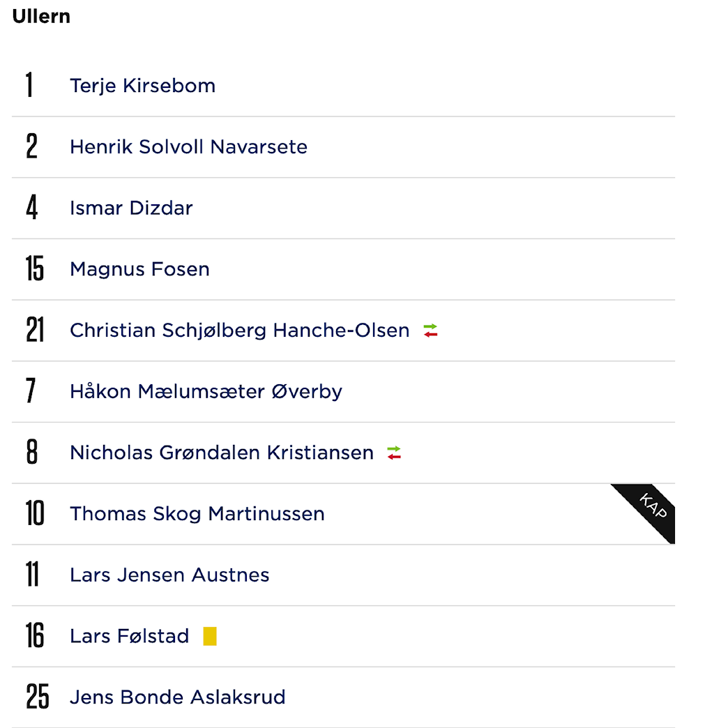Screen dimensions: 714x728
Task: Select Ismar Dizdar from the lineup
Action: [x=131, y=208]
